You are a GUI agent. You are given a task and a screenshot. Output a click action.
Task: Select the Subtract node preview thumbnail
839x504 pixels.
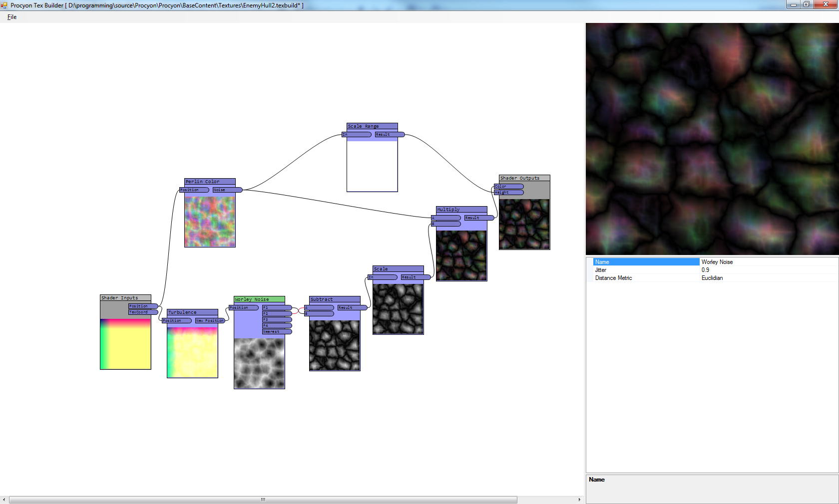[335, 345]
